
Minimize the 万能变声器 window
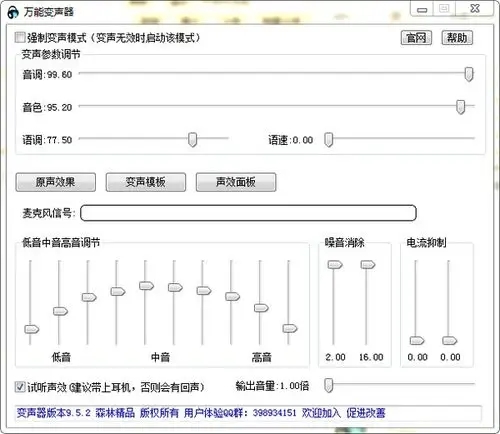422,9
